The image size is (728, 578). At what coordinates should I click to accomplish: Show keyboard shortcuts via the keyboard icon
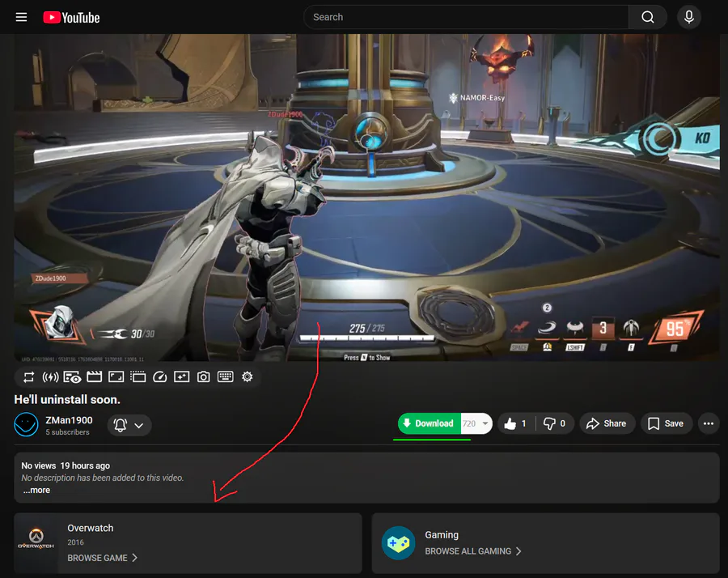(x=226, y=376)
